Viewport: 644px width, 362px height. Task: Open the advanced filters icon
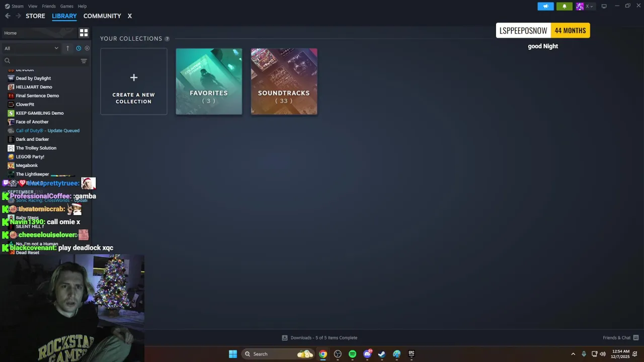[x=84, y=61]
